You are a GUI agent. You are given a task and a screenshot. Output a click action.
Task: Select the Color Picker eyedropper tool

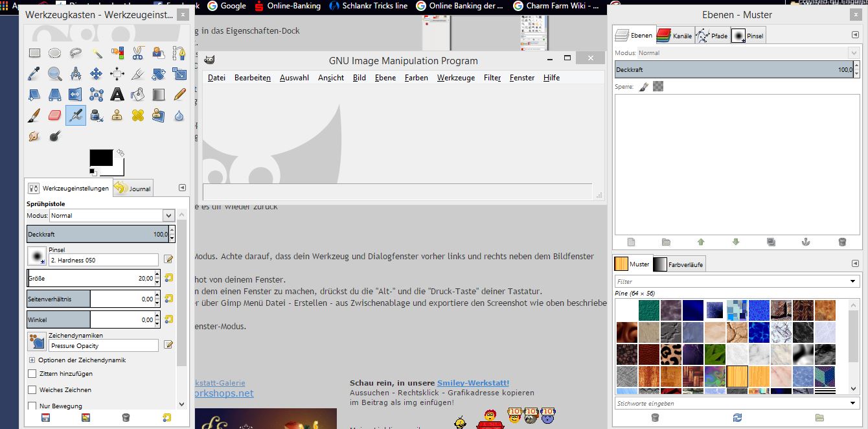click(34, 74)
